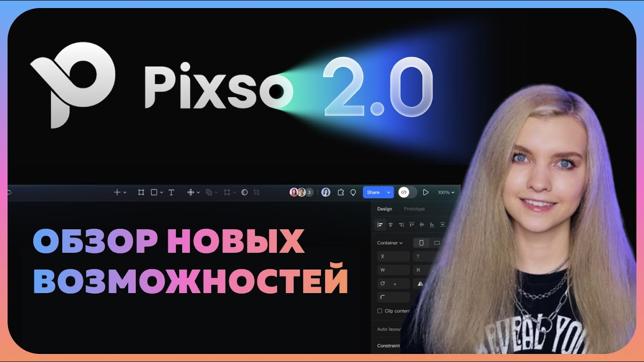Select portrait orientation for the container

point(421,243)
